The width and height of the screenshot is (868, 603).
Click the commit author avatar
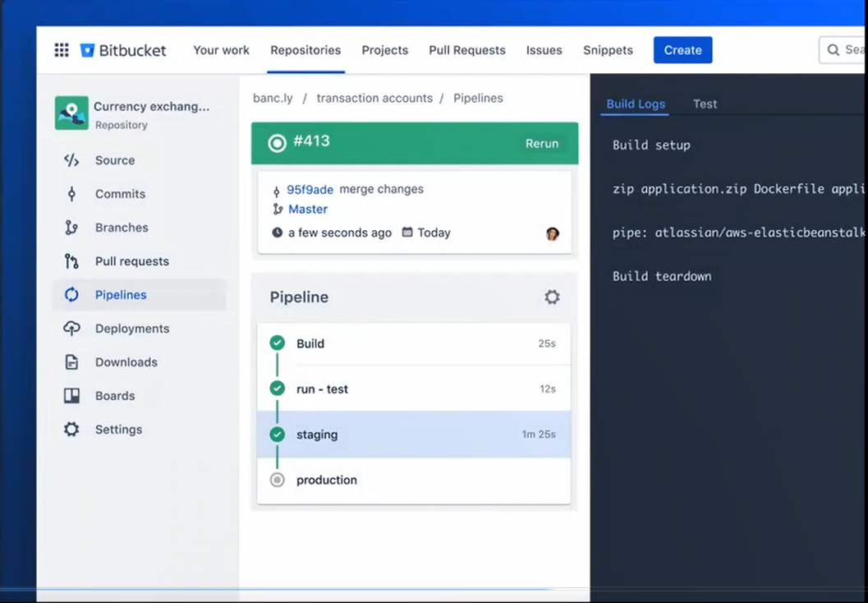[553, 233]
